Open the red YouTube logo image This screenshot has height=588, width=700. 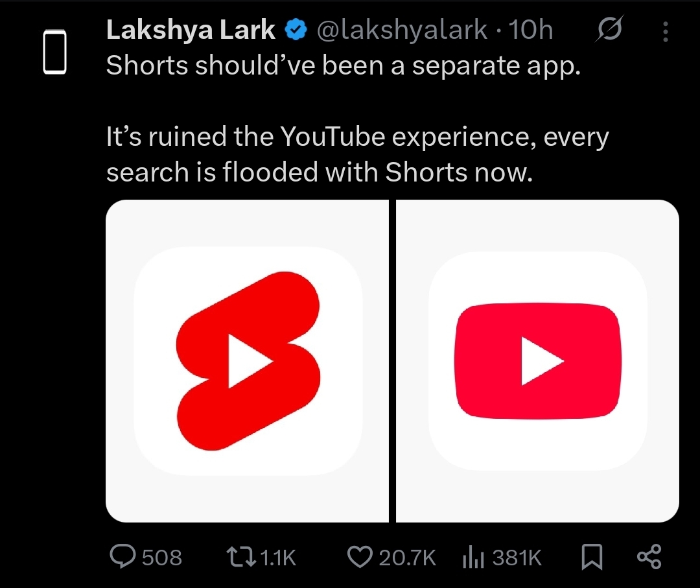point(537,360)
